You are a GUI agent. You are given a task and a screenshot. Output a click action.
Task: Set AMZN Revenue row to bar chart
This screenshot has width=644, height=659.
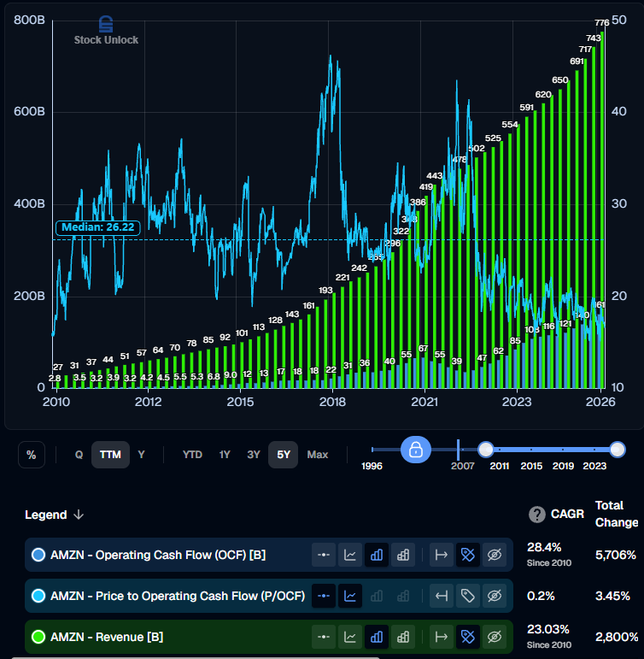(x=377, y=637)
